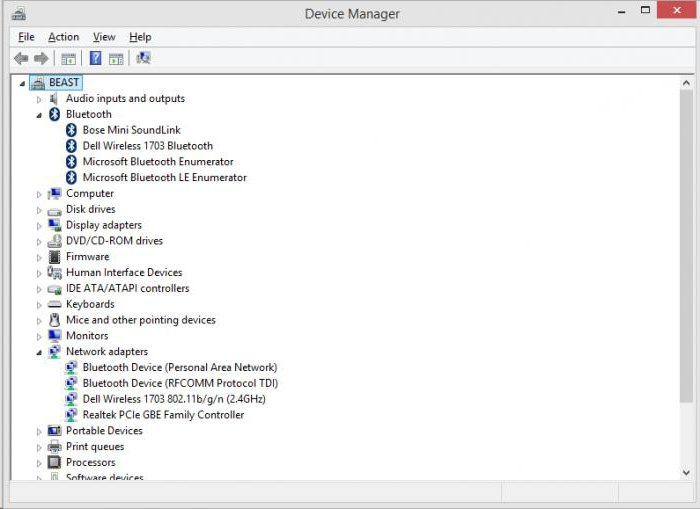Select Microsoft Bluetooth LE Enumerator

165,178
